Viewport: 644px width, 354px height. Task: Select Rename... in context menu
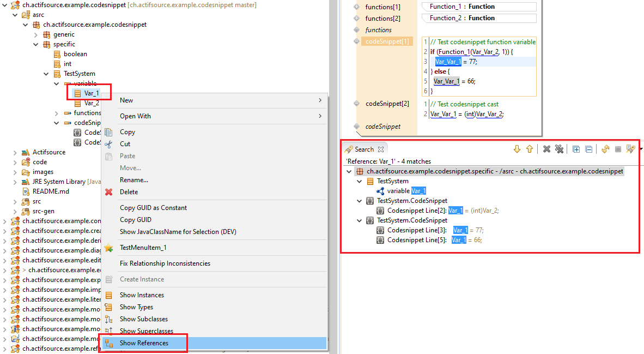coord(133,180)
